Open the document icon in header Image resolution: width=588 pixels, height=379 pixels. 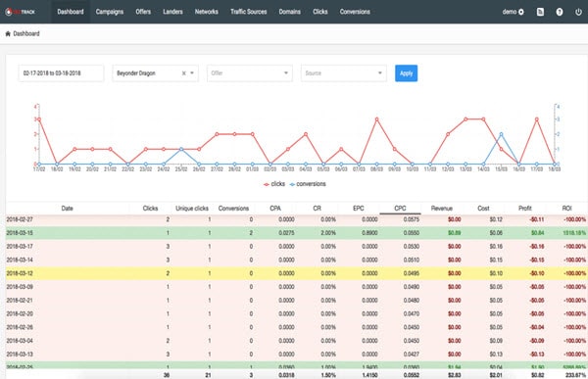click(x=540, y=12)
